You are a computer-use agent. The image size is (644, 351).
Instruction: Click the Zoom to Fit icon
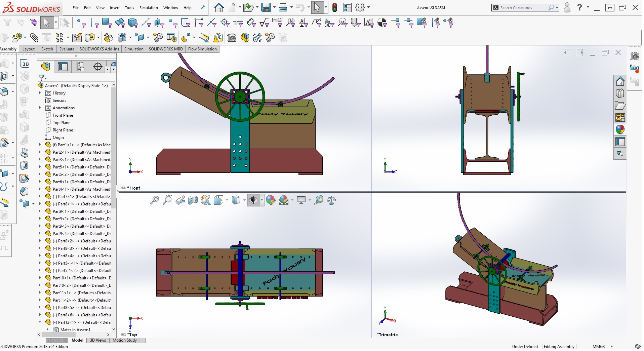[x=155, y=200]
